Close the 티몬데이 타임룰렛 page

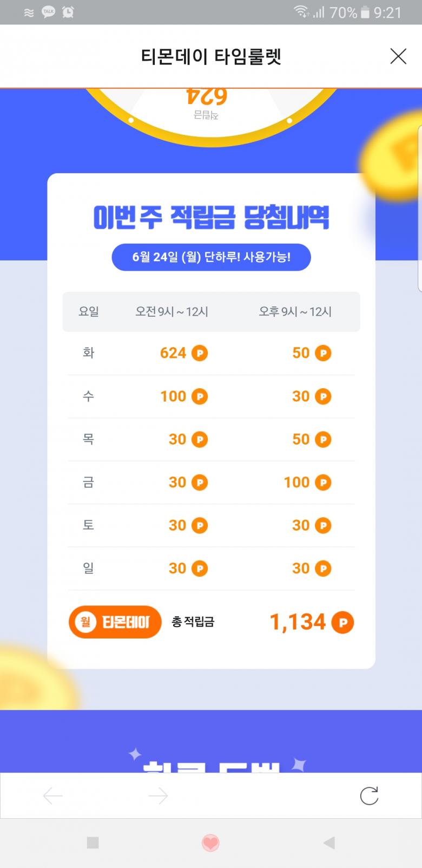(398, 56)
